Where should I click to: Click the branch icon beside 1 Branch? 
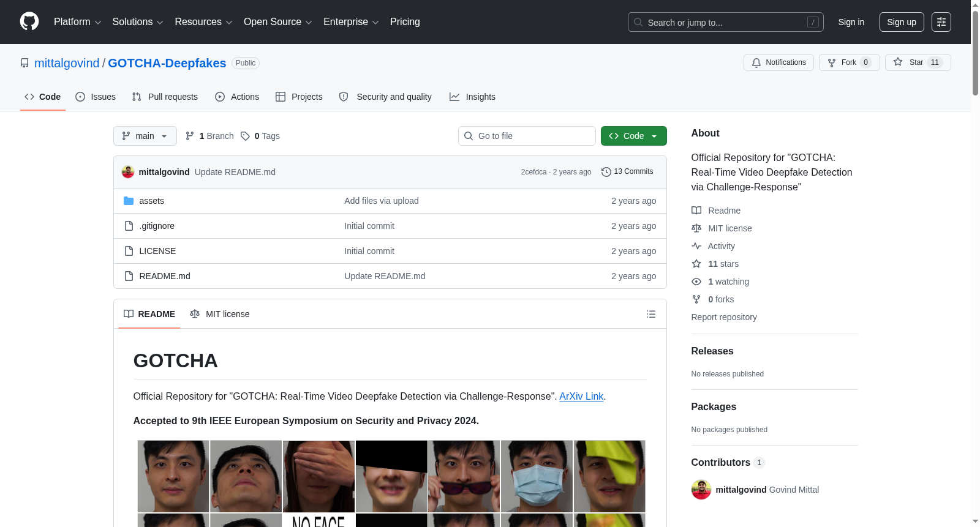190,136
